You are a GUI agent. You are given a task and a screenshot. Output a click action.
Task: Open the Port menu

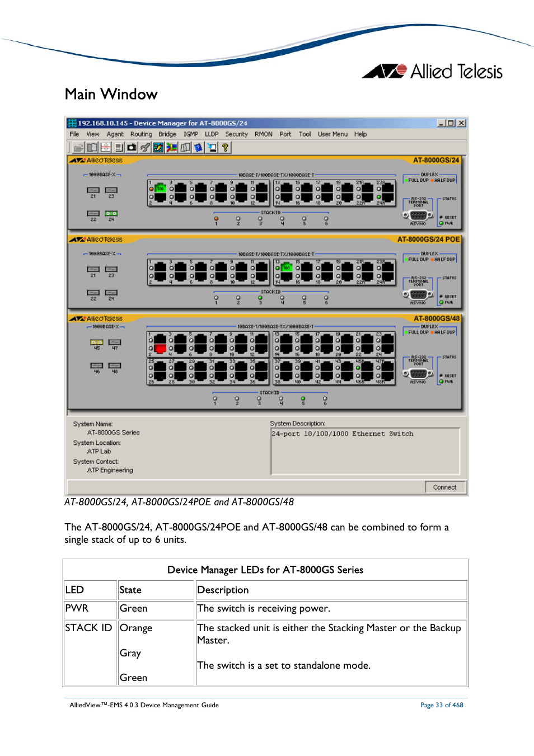coord(285,134)
